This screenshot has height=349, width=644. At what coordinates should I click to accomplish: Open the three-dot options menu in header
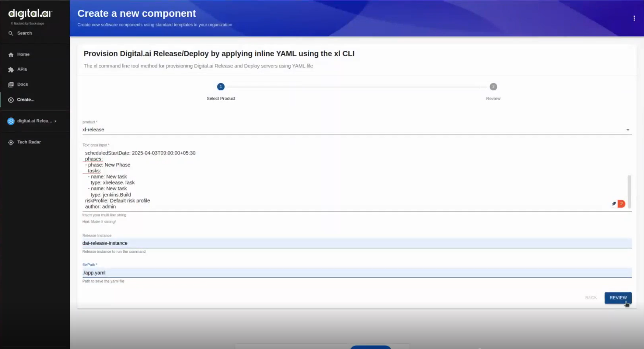634,18
